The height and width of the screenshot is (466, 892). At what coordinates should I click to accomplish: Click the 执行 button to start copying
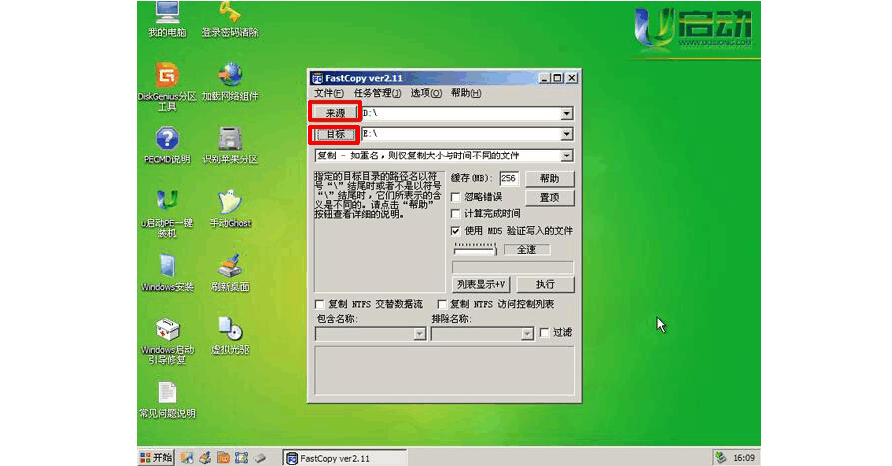(x=544, y=284)
